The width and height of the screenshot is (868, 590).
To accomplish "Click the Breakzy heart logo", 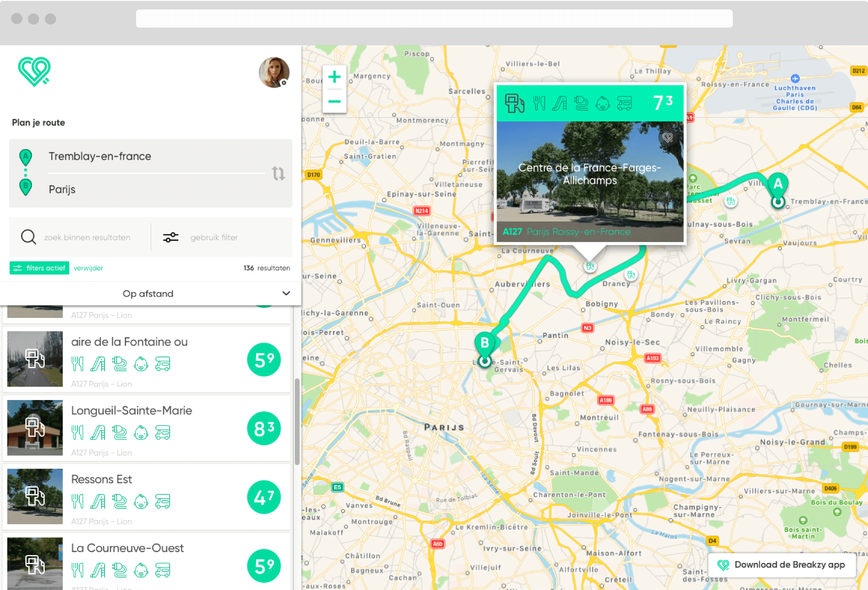I will [x=34, y=71].
